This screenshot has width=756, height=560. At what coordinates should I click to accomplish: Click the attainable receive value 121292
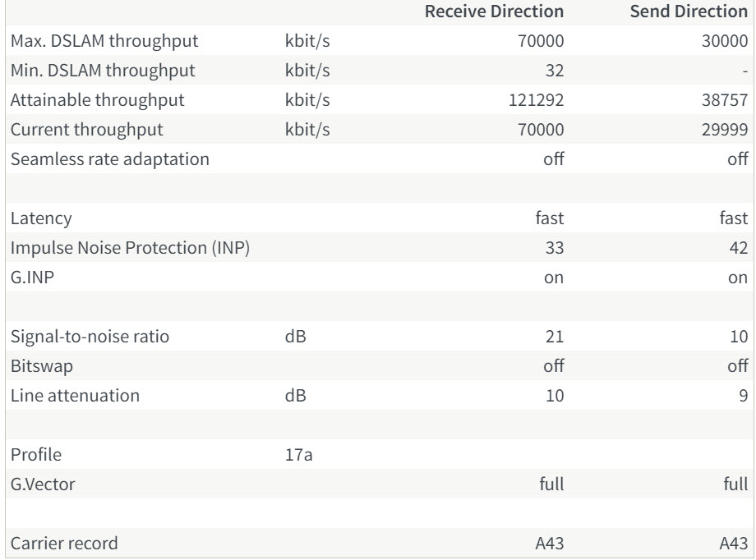click(x=536, y=100)
